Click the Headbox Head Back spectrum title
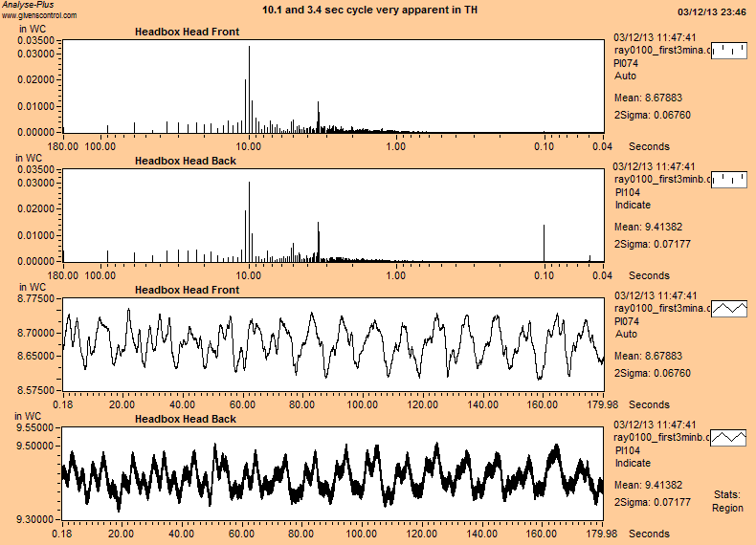Viewport: 756px width, 545px height. [x=186, y=161]
